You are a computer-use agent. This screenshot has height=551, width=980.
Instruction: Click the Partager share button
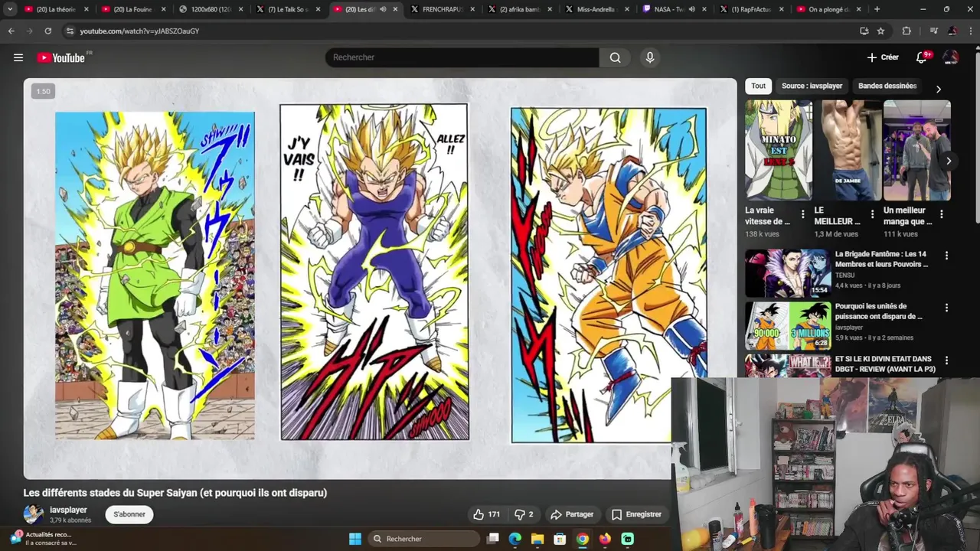572,514
